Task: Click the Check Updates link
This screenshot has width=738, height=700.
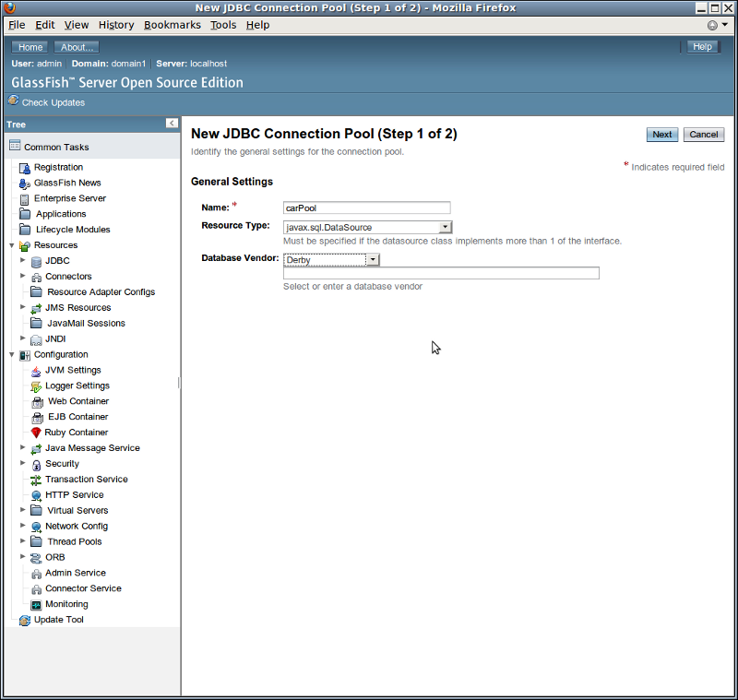Action: pos(54,102)
